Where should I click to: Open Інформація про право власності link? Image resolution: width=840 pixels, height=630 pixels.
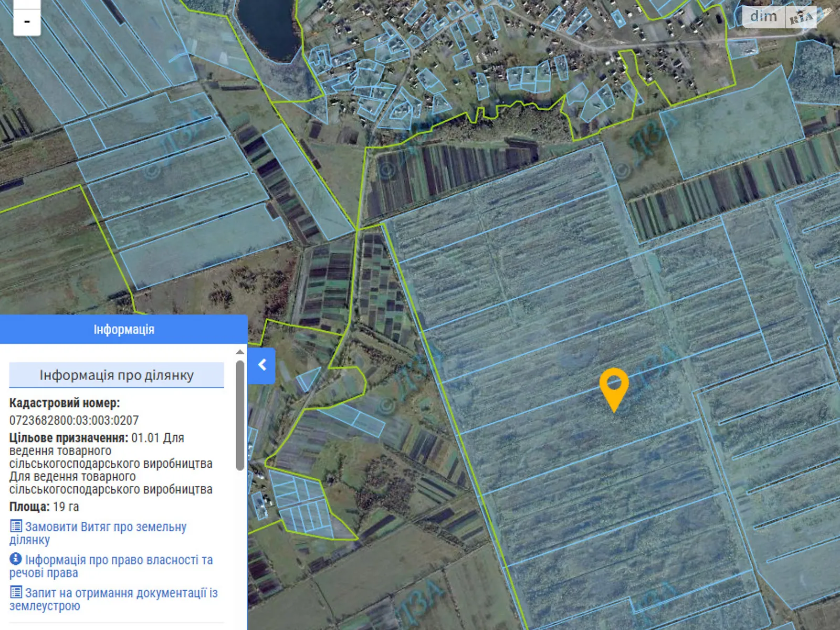click(x=118, y=560)
